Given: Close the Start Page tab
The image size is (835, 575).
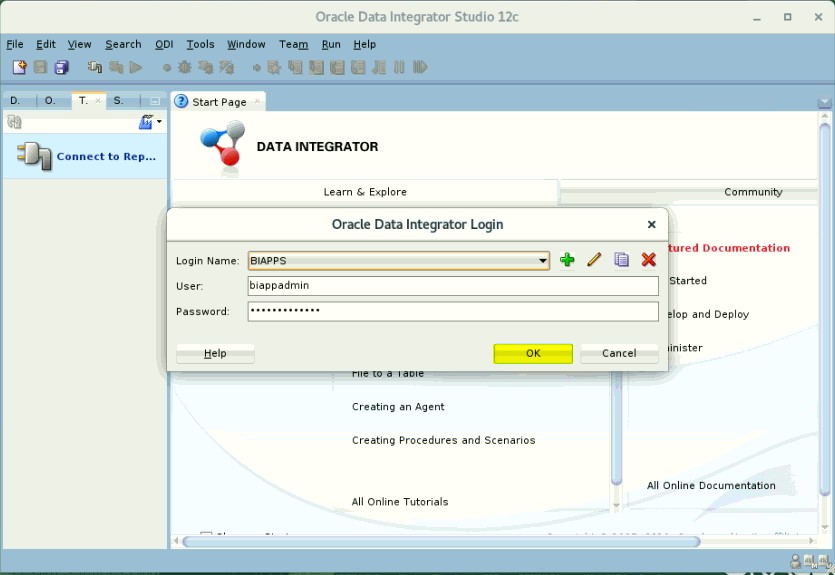Looking at the screenshot, I should 257,101.
